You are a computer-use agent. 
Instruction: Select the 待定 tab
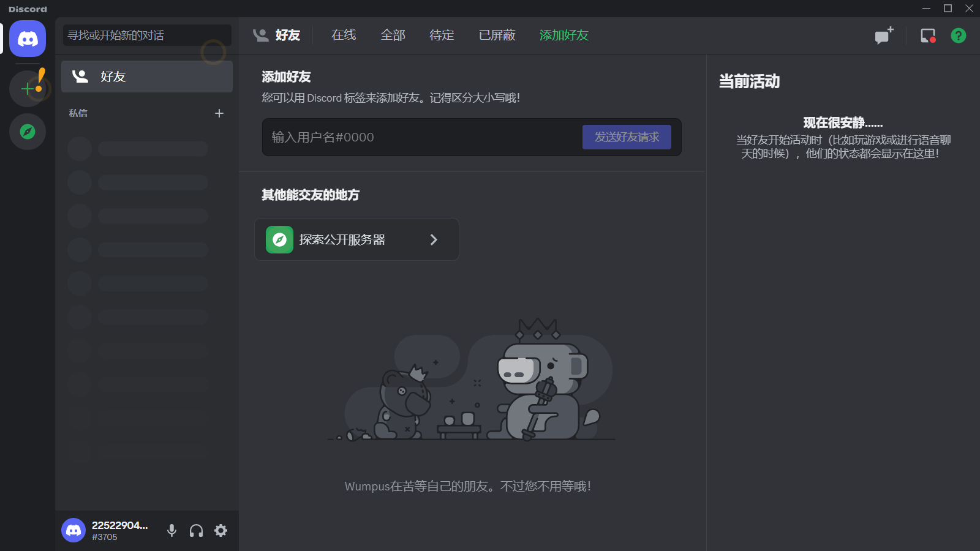[x=442, y=35]
